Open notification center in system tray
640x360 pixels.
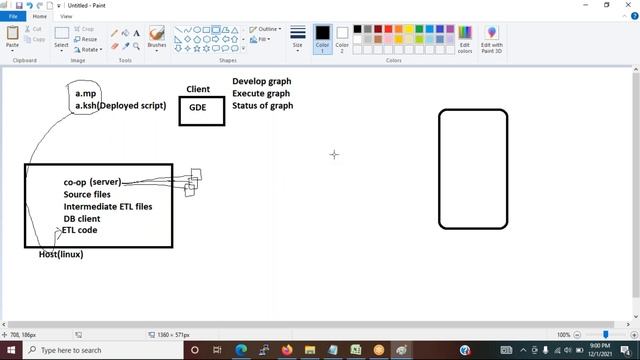tap(625, 350)
